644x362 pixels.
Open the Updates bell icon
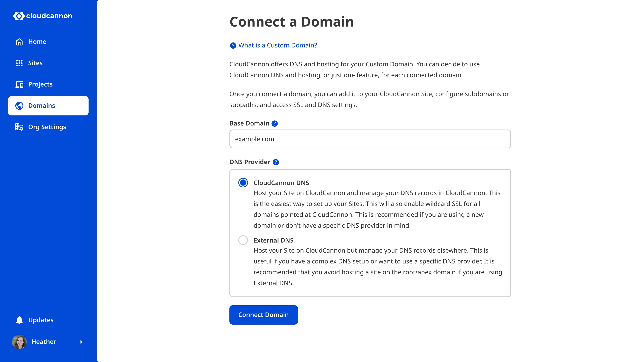19,320
